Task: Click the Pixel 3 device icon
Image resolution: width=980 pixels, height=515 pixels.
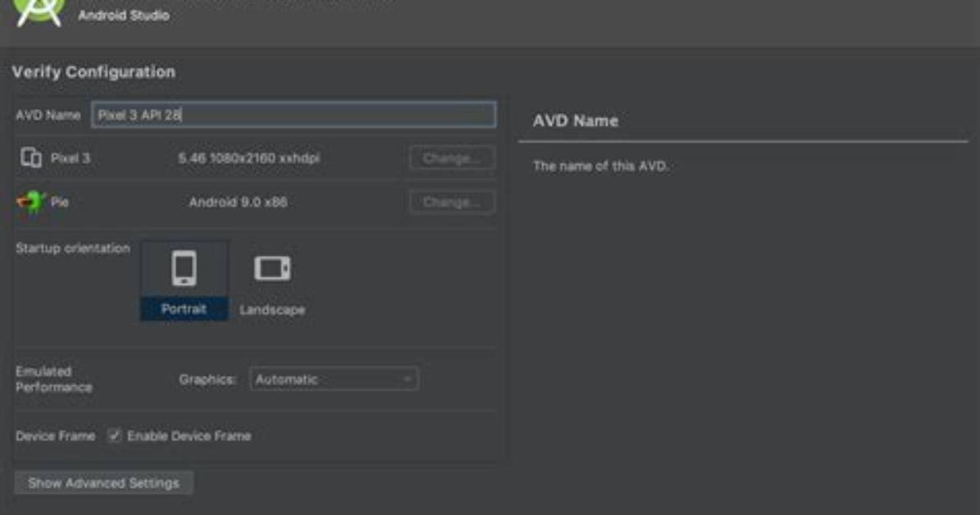Action: click(x=30, y=157)
